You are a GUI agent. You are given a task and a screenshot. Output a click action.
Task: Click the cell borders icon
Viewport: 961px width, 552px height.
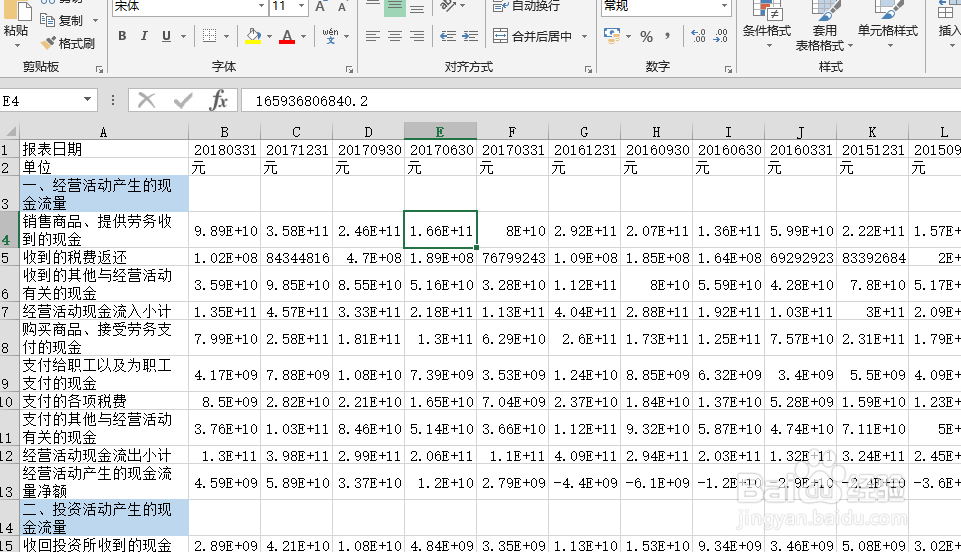click(x=210, y=36)
